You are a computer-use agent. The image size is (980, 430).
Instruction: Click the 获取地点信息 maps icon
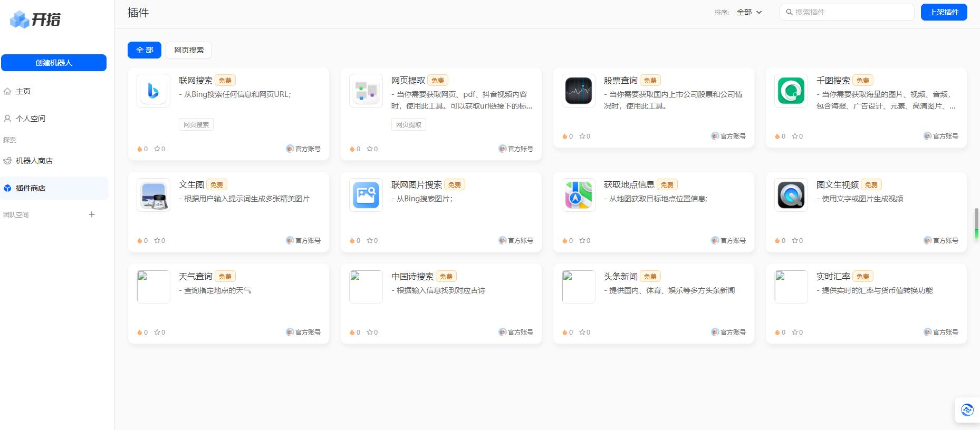[579, 195]
